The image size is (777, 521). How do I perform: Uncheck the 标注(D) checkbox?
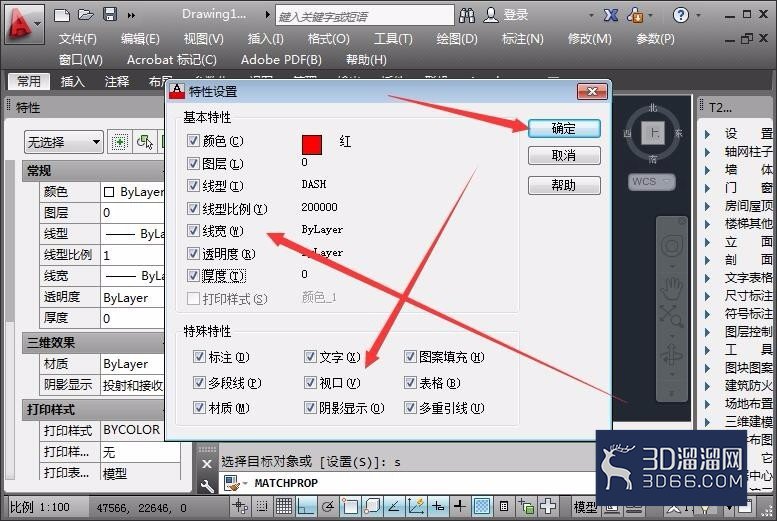199,357
